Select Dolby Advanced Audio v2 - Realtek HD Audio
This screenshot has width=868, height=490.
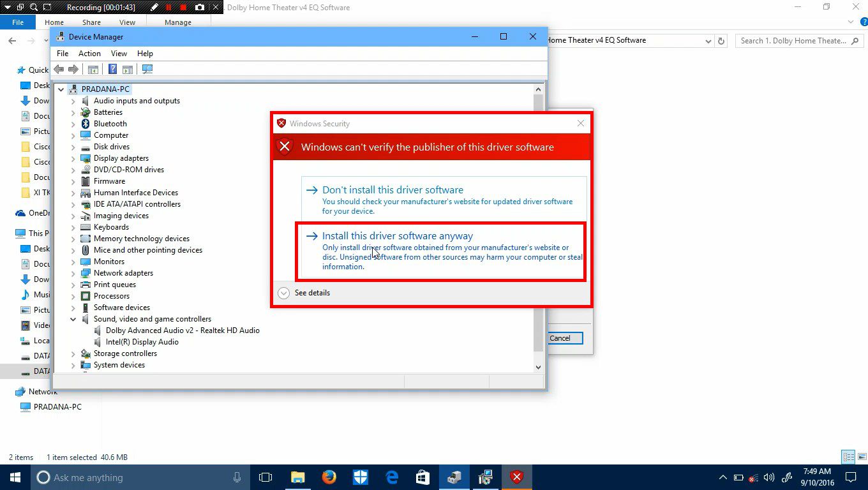[x=183, y=330]
